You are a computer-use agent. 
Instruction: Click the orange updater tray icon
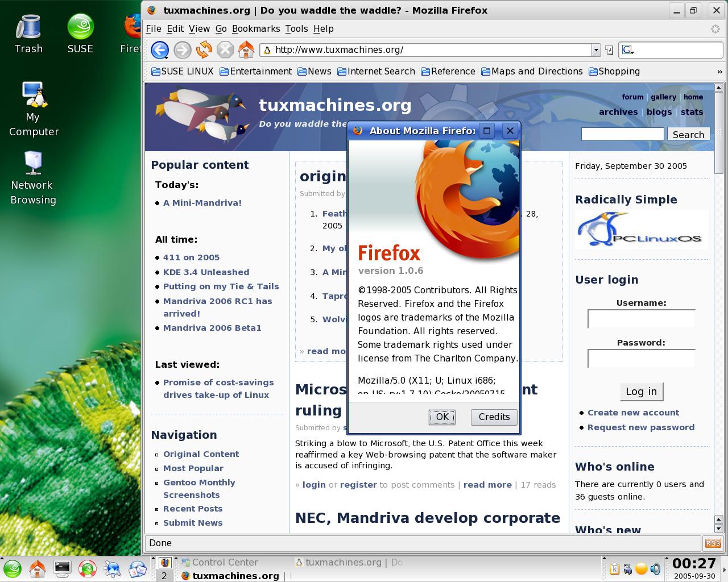coord(641,568)
